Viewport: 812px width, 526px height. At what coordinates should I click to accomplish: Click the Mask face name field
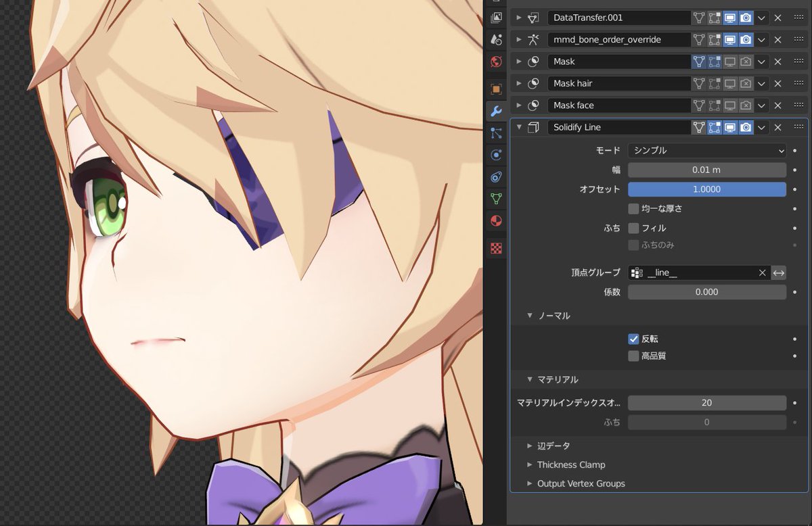618,105
